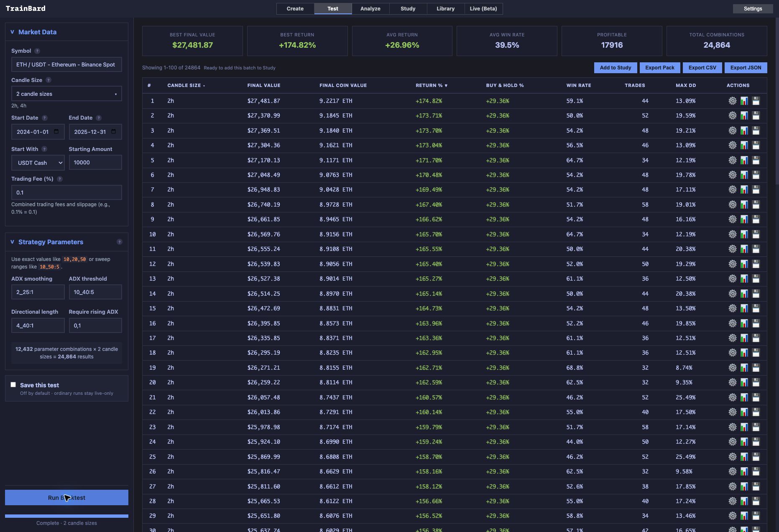Screen dimensions: 779x532
Task: Open the Study tab
Action: coord(408,9)
